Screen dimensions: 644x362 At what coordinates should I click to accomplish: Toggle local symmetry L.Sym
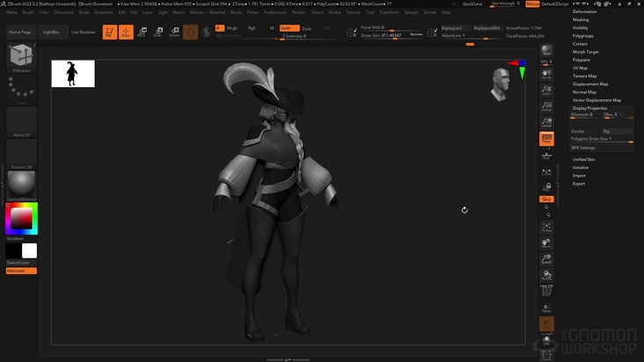tap(546, 172)
